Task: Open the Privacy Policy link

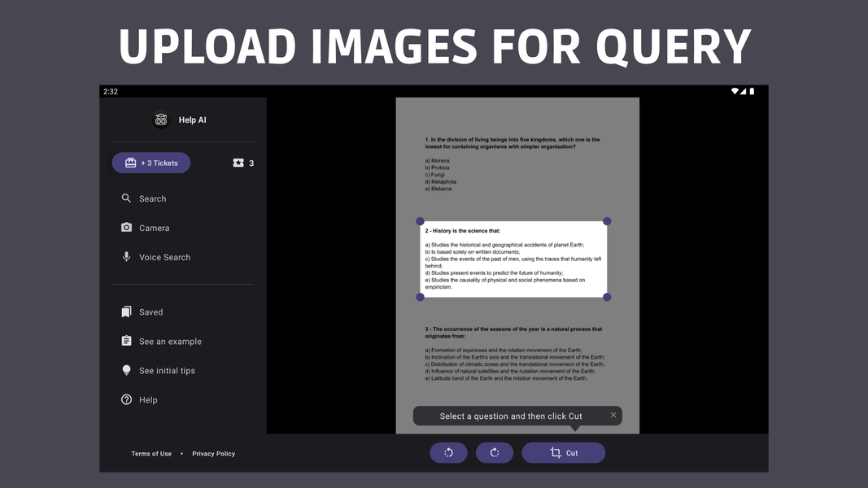Action: (213, 454)
